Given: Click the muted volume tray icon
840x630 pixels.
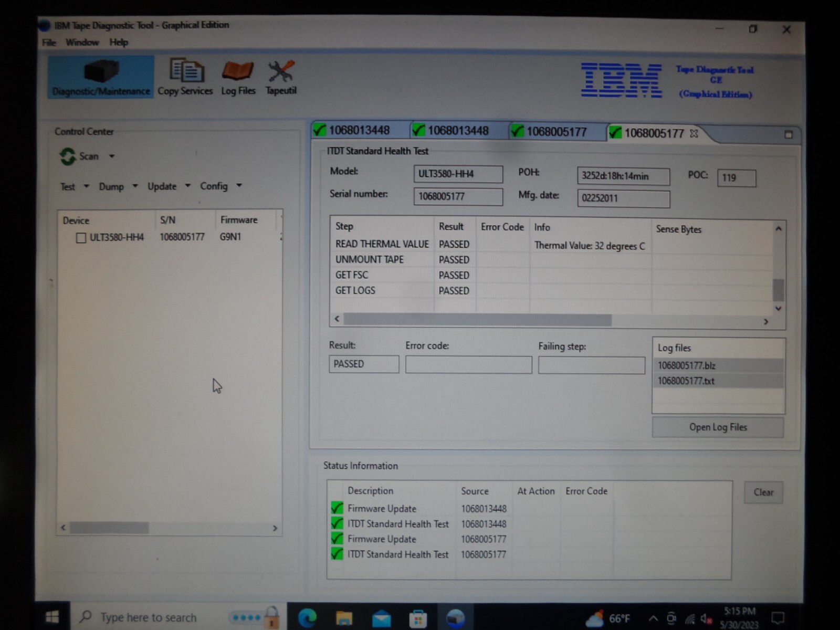Looking at the screenshot, I should pos(706,619).
